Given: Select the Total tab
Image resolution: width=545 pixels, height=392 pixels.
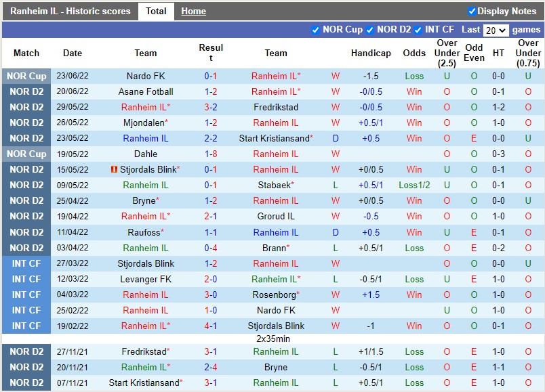Looking at the screenshot, I should pyautogui.click(x=156, y=11).
